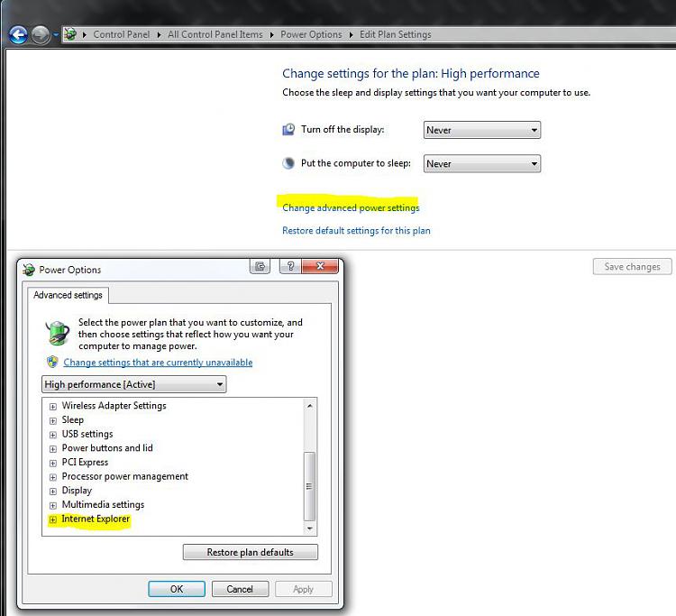Expand Processor power management node
The image size is (676, 616).
[53, 477]
